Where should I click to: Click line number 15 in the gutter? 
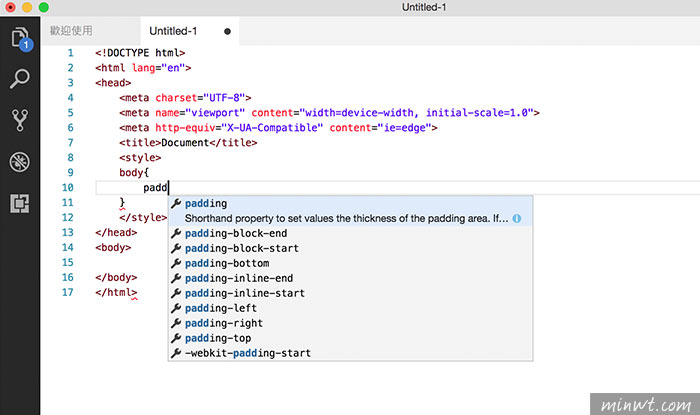pyautogui.click(x=67, y=262)
